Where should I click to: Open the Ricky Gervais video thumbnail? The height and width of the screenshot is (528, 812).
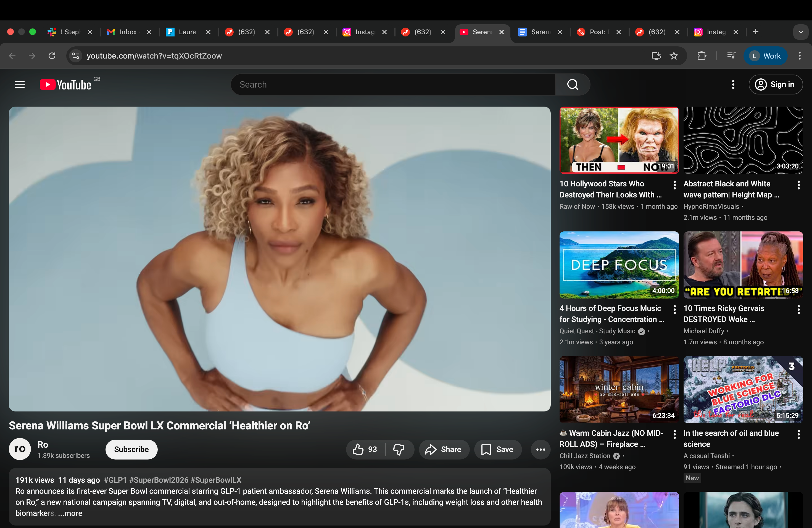tap(743, 265)
